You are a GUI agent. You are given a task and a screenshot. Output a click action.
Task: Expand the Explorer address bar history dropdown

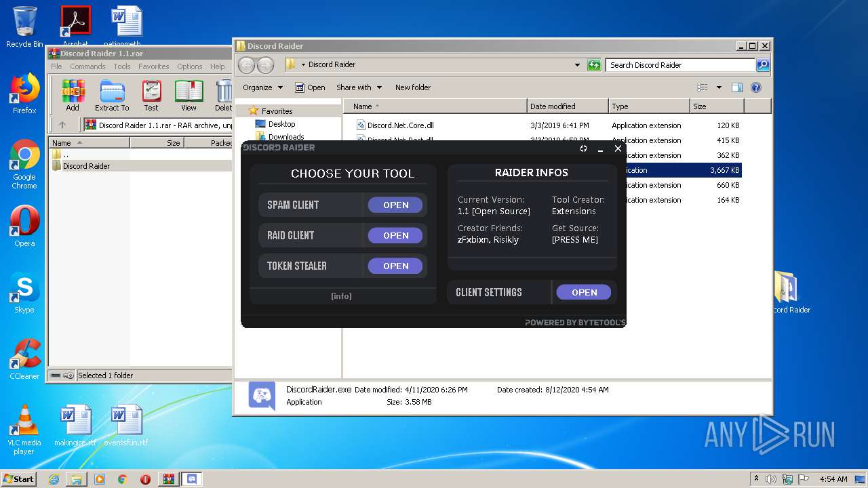(x=577, y=65)
